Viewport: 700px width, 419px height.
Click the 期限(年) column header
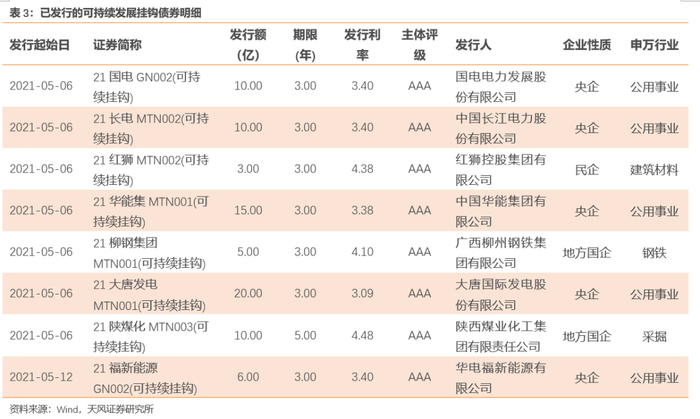point(305,45)
